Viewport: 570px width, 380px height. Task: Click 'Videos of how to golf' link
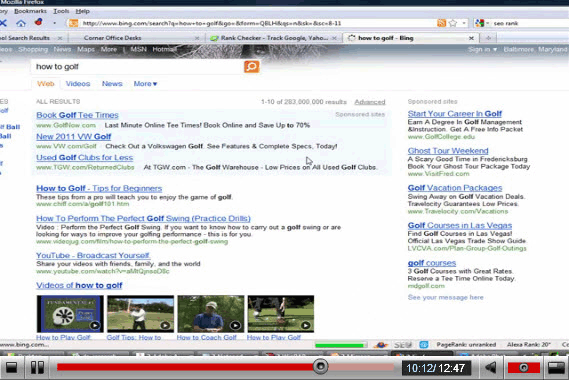point(79,285)
